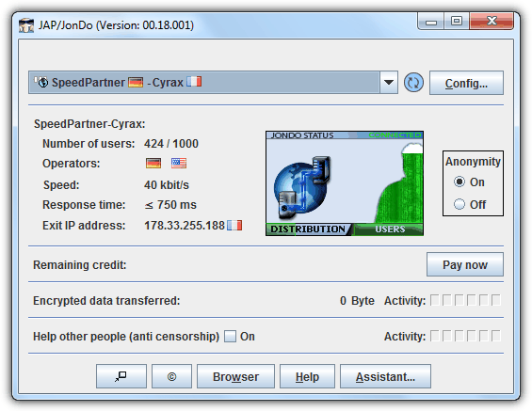Image resolution: width=532 pixels, height=411 pixels.
Task: Turn Anonymity On with radio button
Action: click(x=459, y=182)
